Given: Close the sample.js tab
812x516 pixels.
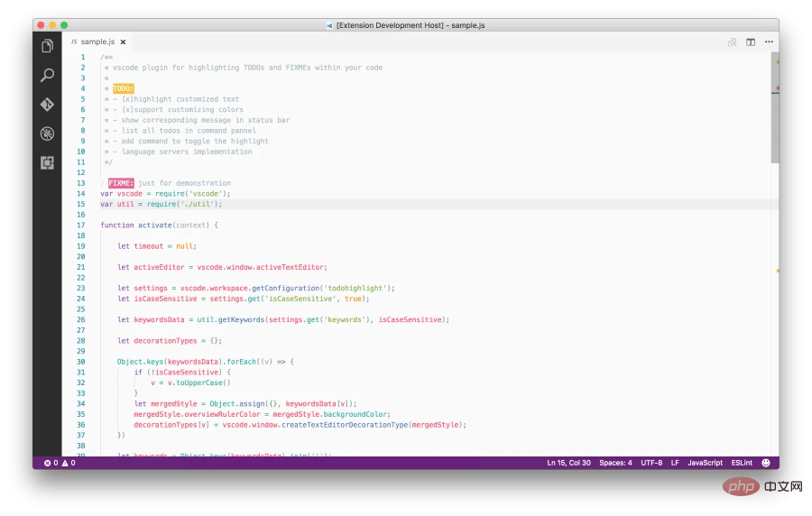Looking at the screenshot, I should click(123, 41).
